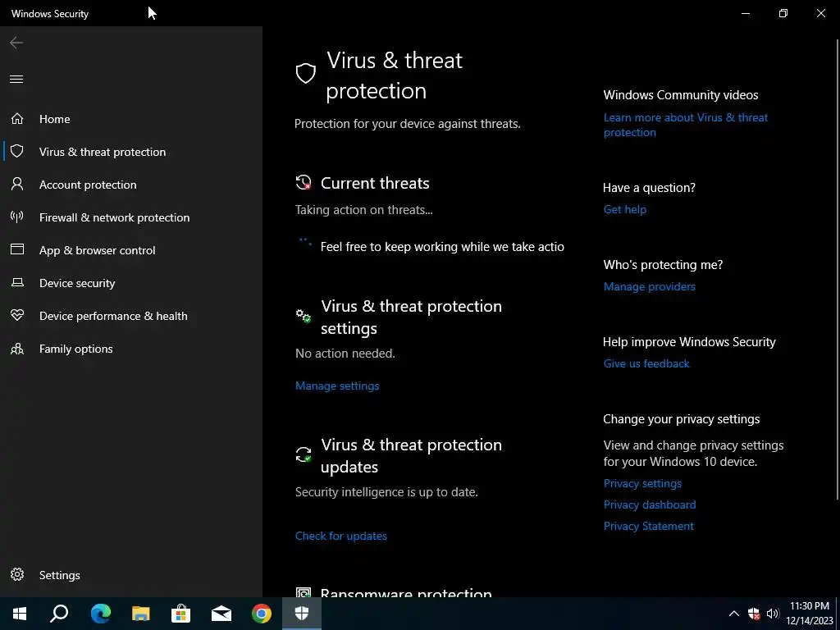The height and width of the screenshot is (630, 840).
Task: Click the volume speaker tray icon
Action: click(773, 614)
